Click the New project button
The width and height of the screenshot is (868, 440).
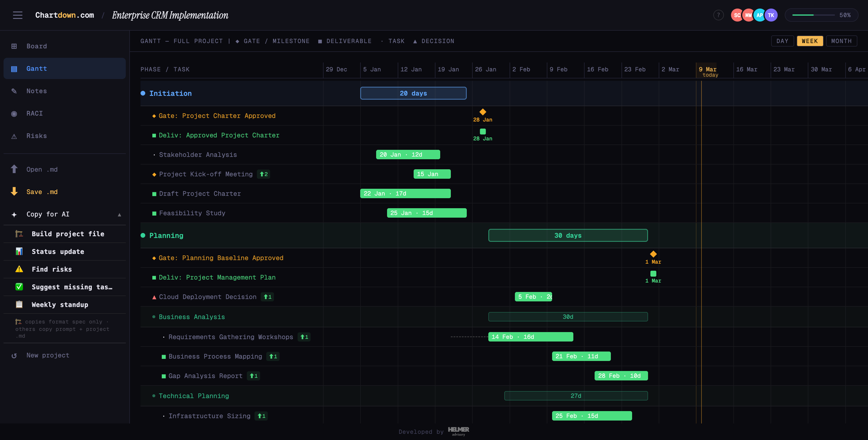[48, 355]
